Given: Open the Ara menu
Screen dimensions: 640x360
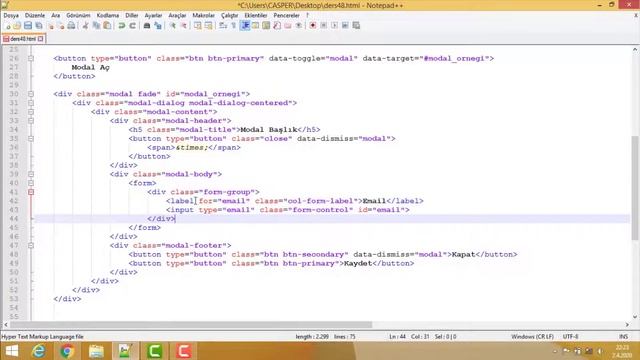Looking at the screenshot, I should coord(56,16).
